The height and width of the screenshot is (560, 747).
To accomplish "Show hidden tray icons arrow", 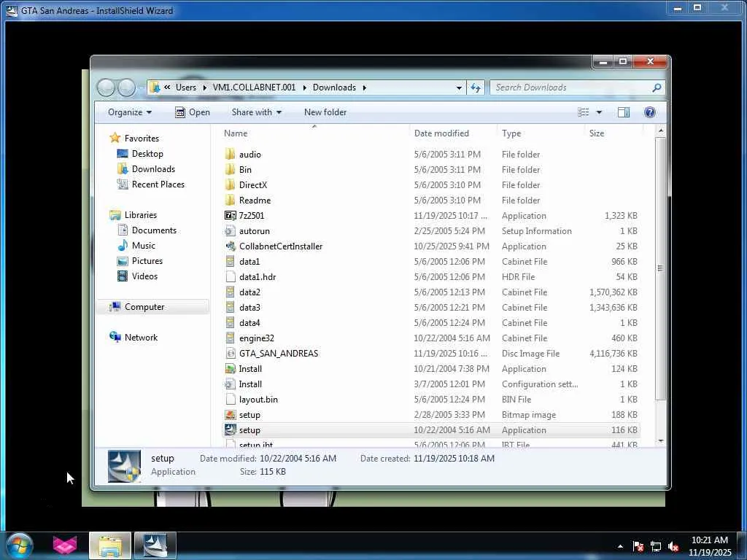I will pos(620,546).
